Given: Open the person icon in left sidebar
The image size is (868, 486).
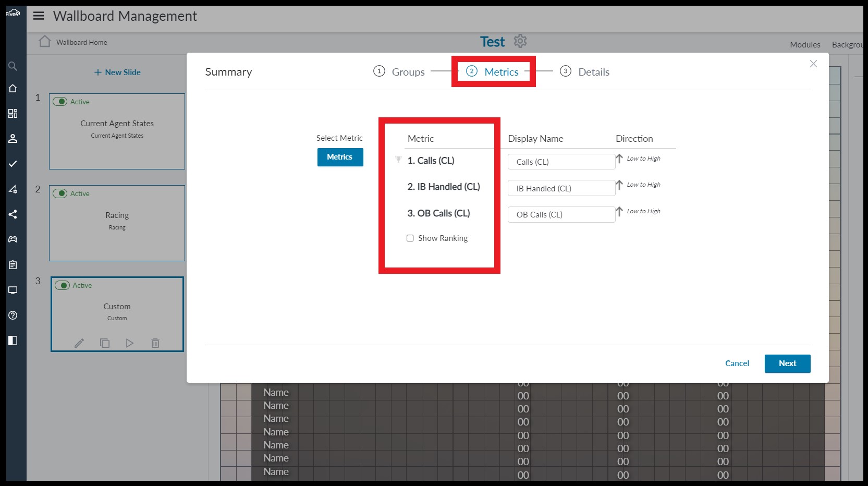Looking at the screenshot, I should tap(13, 139).
